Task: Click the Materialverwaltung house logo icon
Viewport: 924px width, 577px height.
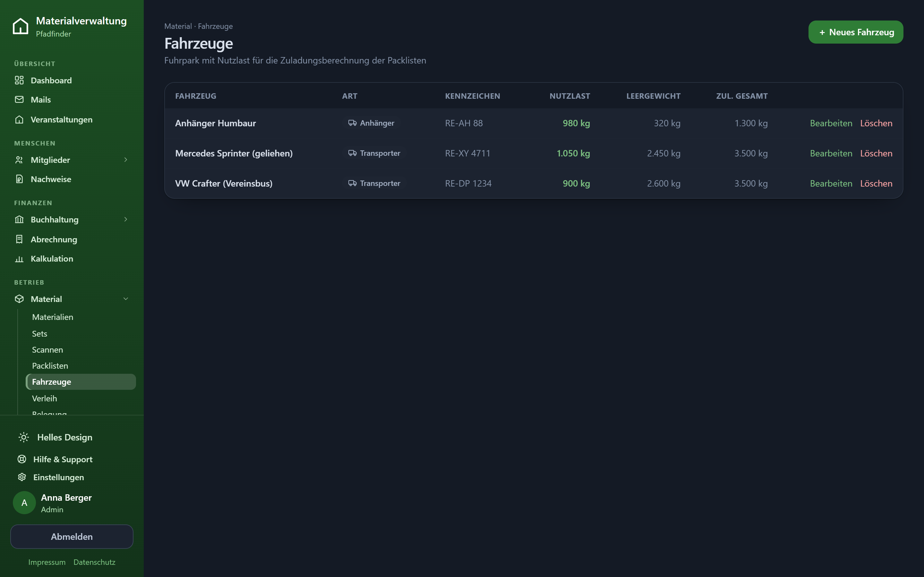Action: [x=20, y=26]
